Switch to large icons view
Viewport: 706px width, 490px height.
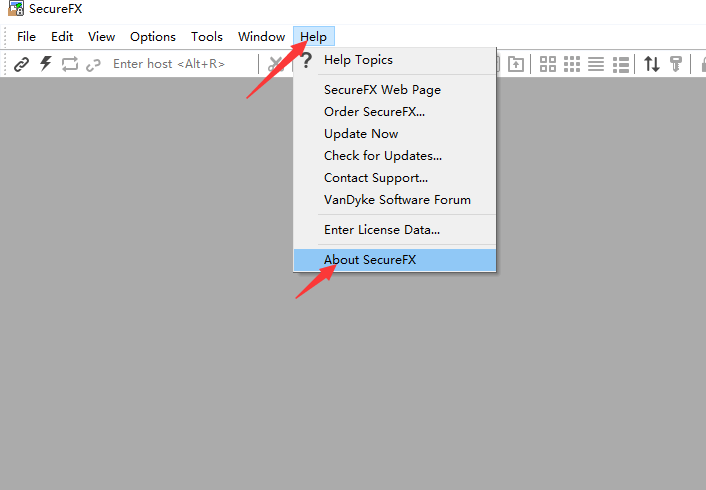point(548,64)
